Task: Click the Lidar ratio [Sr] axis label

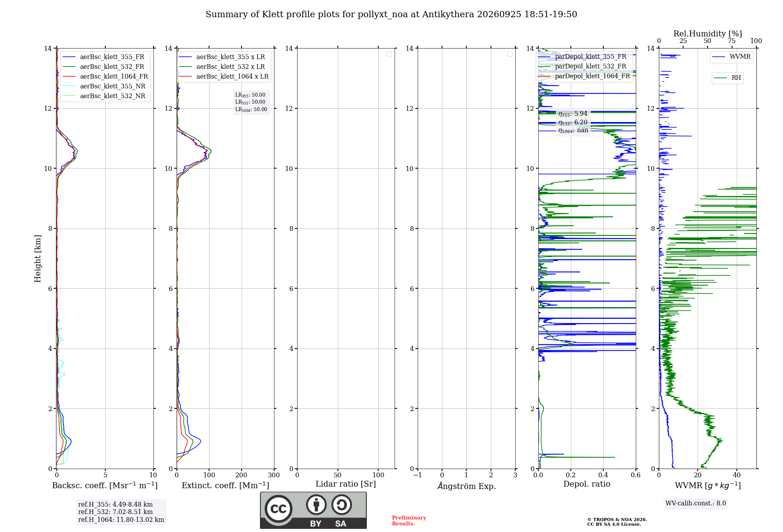Action: click(x=346, y=484)
